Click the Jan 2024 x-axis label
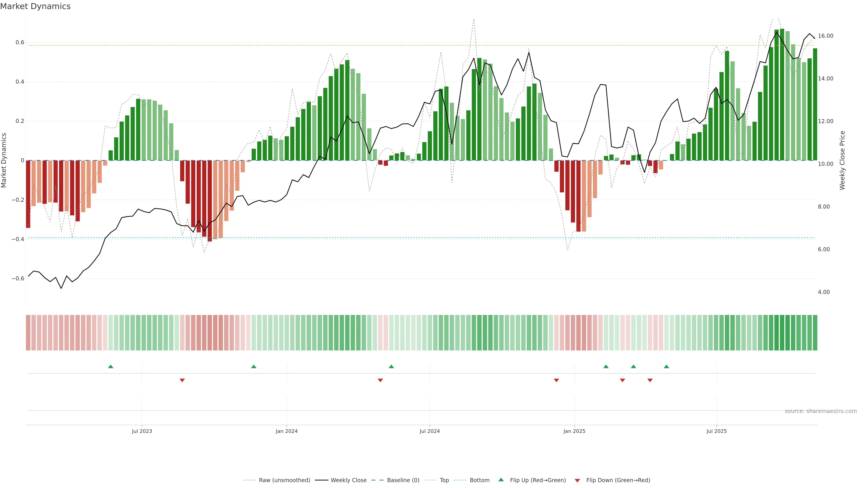 click(286, 431)
